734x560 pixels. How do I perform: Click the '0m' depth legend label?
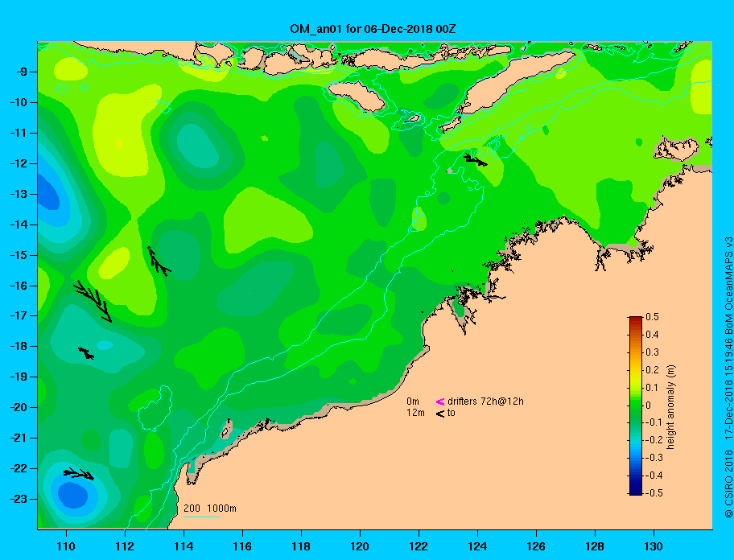pos(412,401)
